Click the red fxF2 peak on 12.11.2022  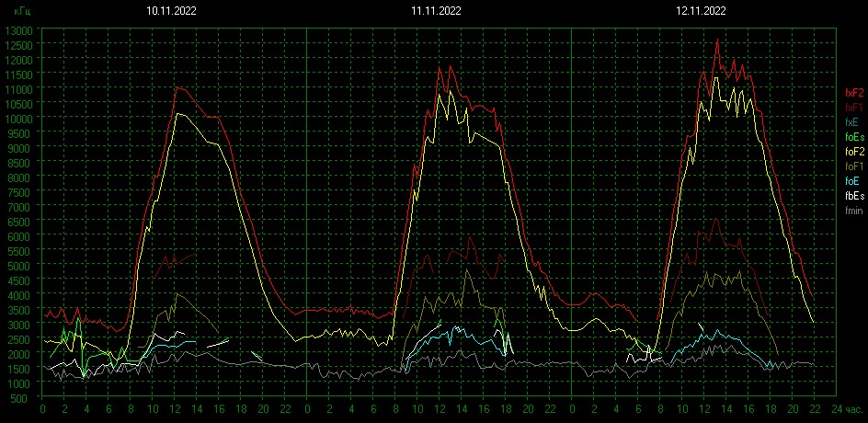(x=717, y=40)
